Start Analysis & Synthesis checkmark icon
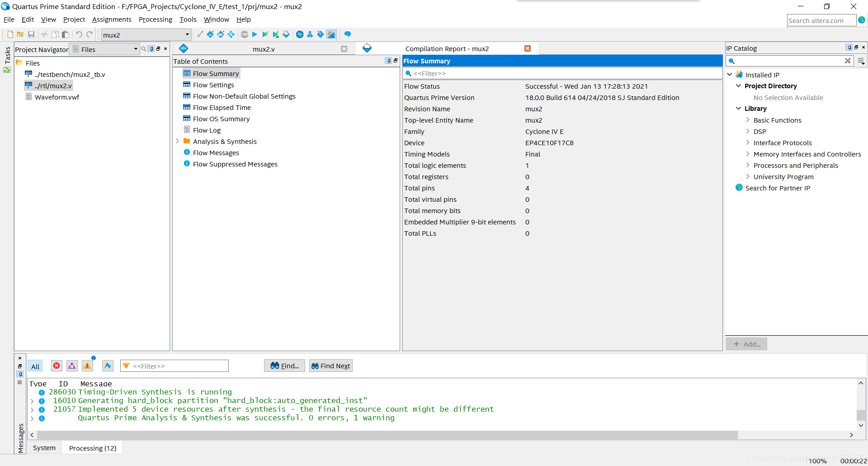The width and height of the screenshot is (868, 466). coord(265,34)
